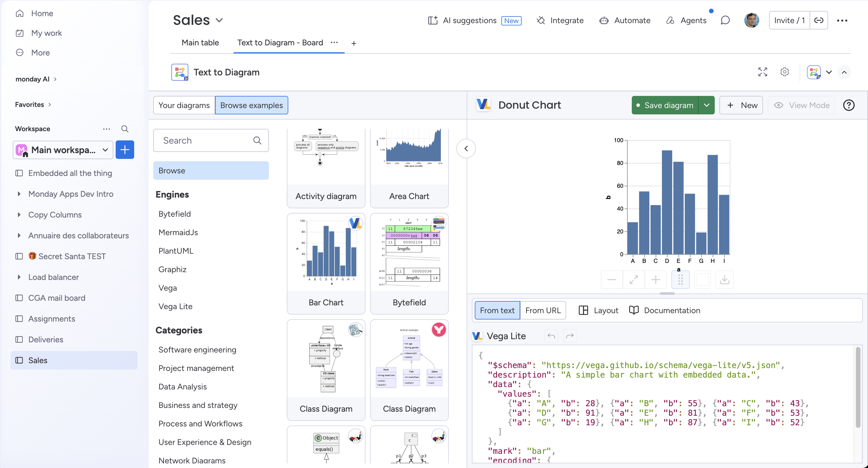
Task: Download the diagram image
Action: coord(725,280)
